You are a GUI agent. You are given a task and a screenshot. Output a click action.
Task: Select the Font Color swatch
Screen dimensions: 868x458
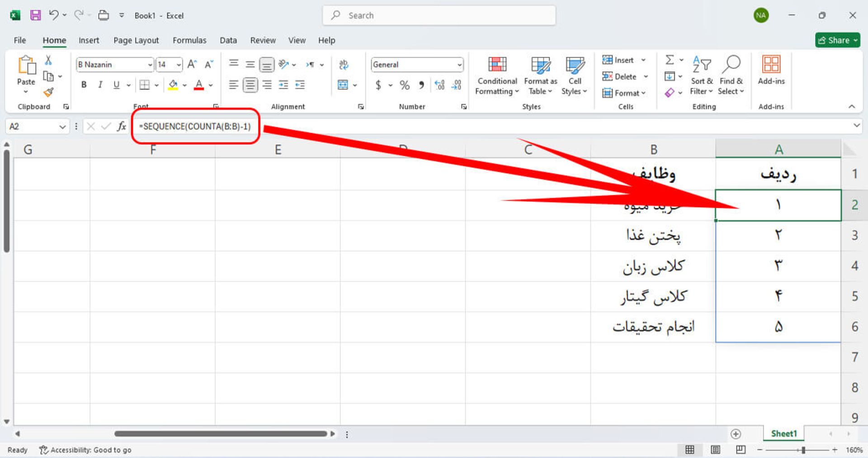(x=198, y=84)
